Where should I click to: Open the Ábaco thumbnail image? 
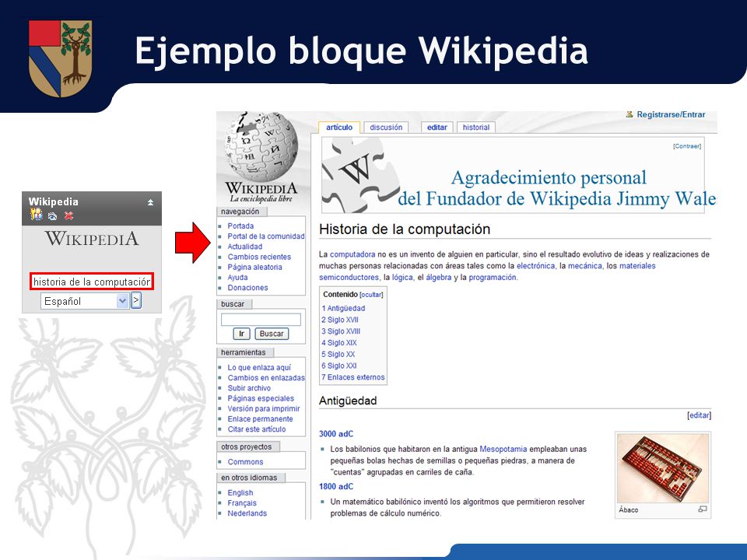[663, 468]
